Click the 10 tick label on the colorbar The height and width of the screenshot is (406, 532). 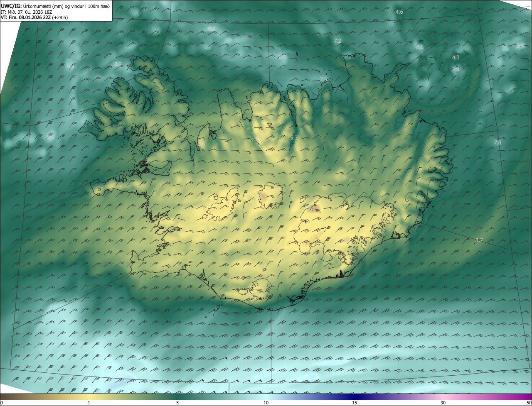point(266,403)
